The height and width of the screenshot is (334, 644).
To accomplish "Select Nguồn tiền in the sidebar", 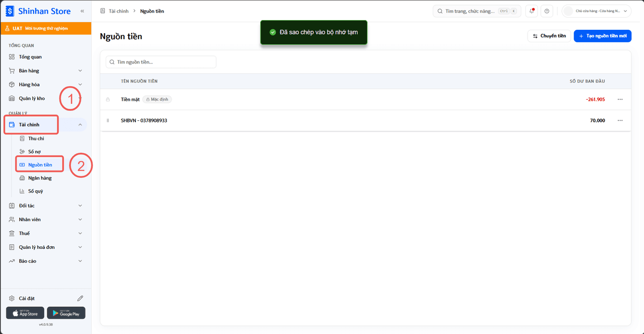I will point(40,165).
